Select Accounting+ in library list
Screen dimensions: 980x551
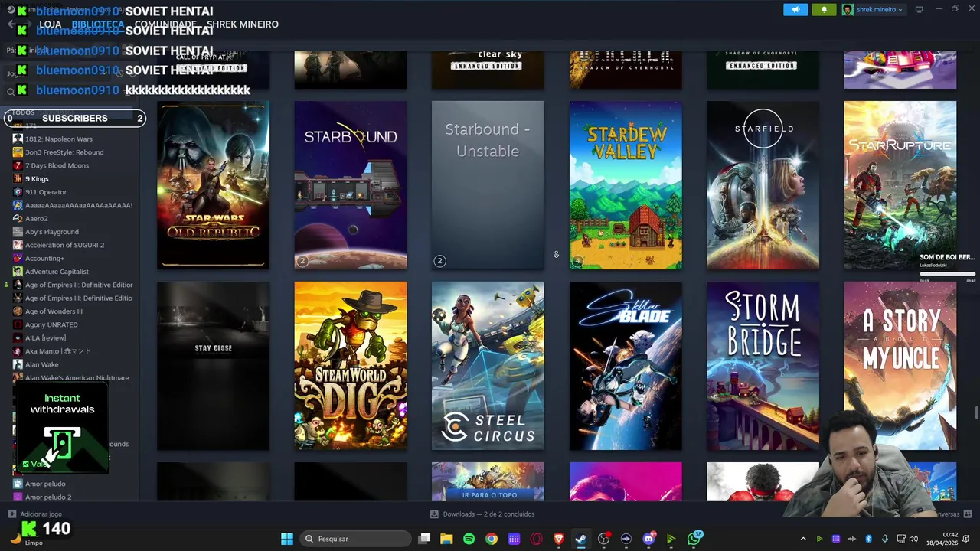point(44,258)
